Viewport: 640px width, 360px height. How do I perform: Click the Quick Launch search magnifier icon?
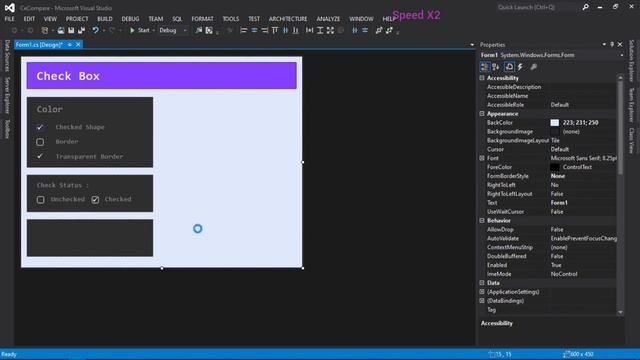click(x=586, y=7)
